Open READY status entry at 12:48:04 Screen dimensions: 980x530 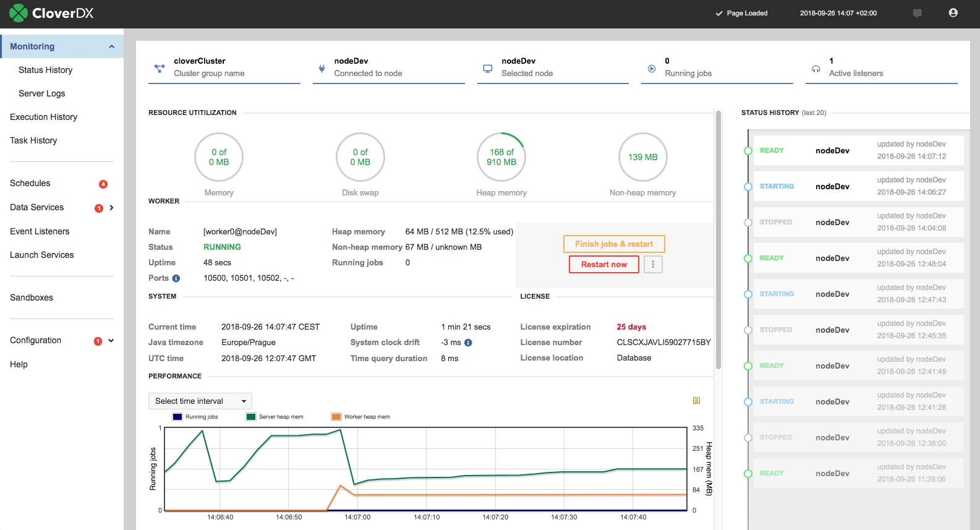[859, 259]
